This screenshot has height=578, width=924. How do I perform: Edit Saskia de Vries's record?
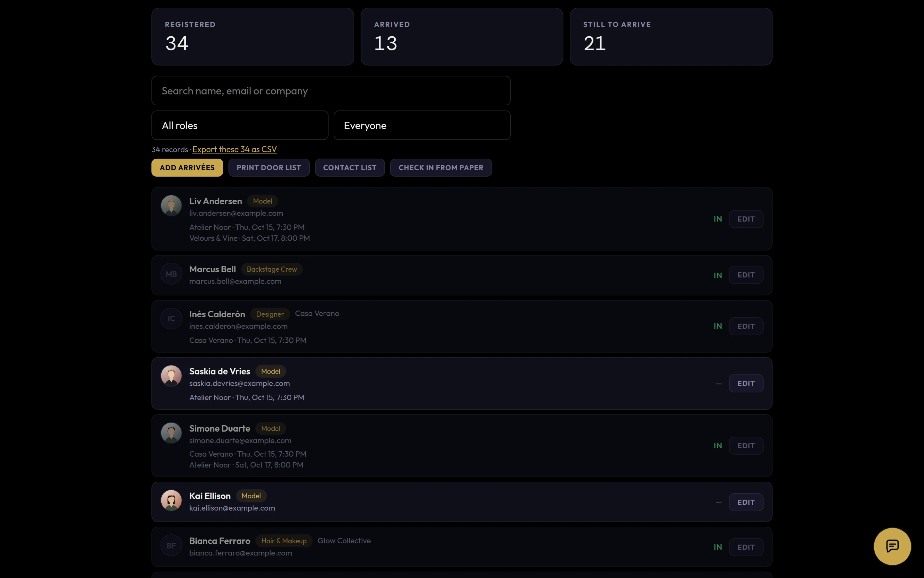(746, 383)
